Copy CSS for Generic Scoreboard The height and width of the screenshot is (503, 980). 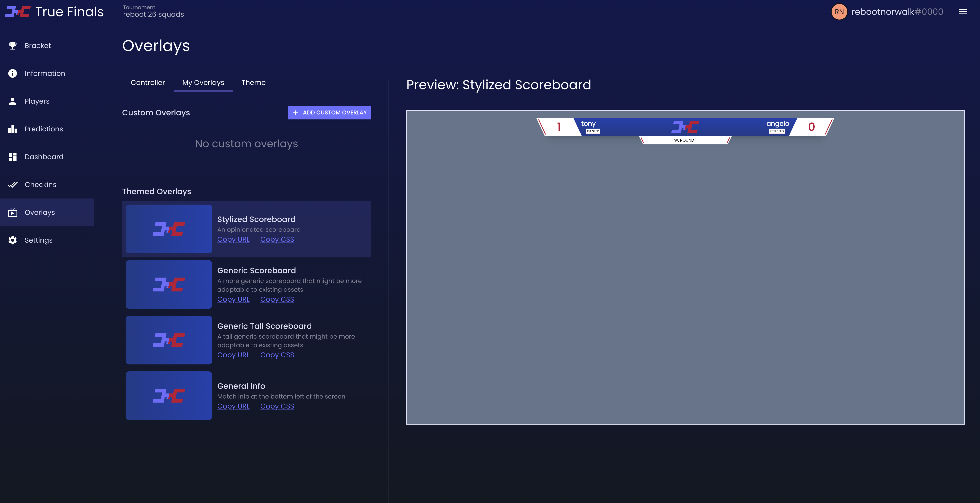(277, 299)
